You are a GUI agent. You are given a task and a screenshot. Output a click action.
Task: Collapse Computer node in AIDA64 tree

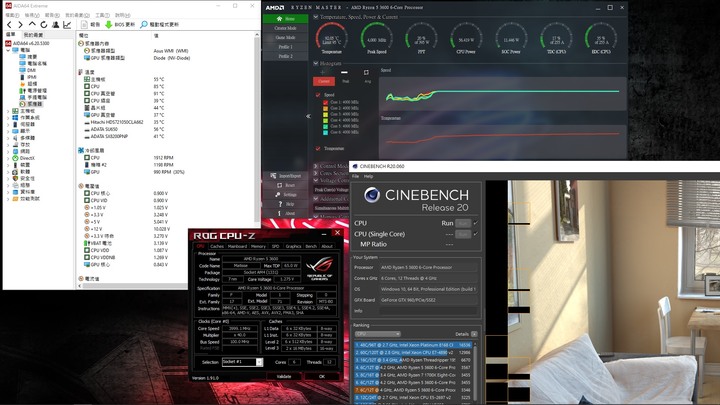tap(8, 50)
